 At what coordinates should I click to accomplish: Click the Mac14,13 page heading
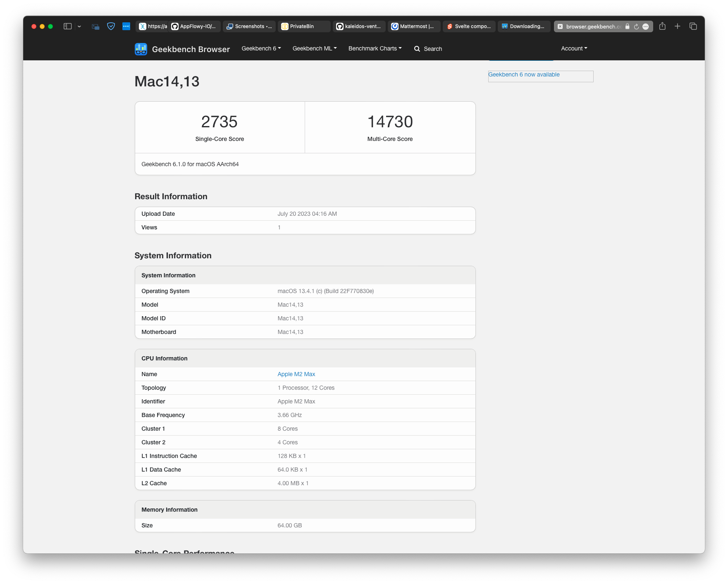(167, 81)
